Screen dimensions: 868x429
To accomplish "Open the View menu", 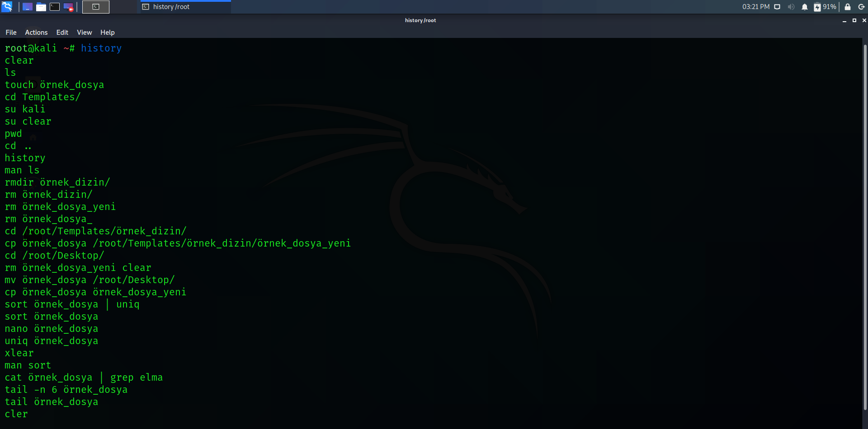I will [x=84, y=33].
